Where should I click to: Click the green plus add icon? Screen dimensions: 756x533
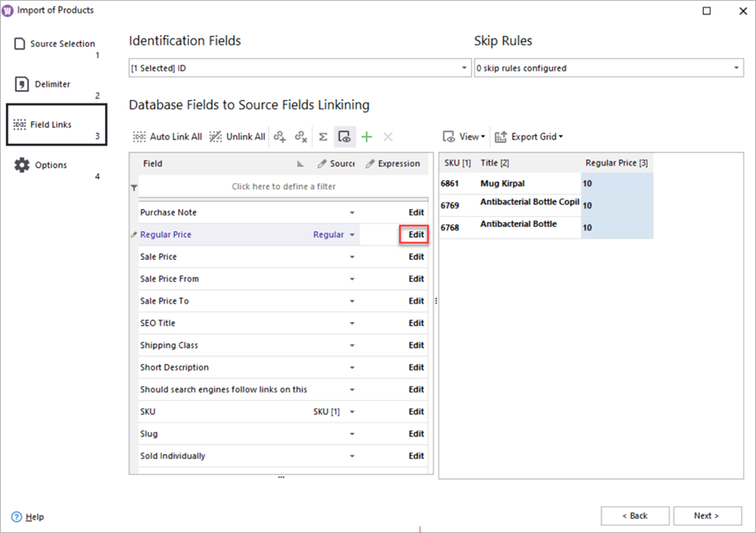click(x=366, y=136)
